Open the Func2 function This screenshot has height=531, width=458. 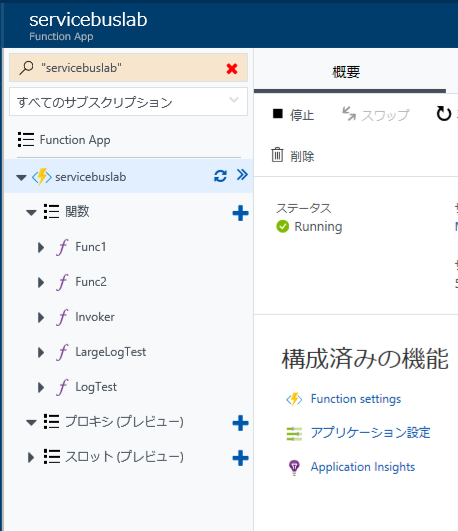pos(91,282)
